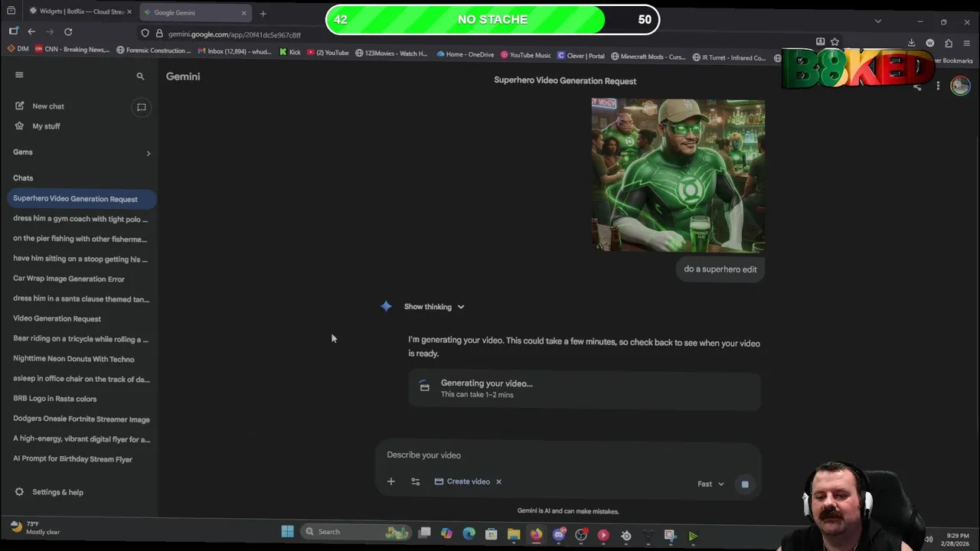Open chat 'Bear riding on a tricycle'
This screenshot has height=551, width=980.
coord(80,339)
